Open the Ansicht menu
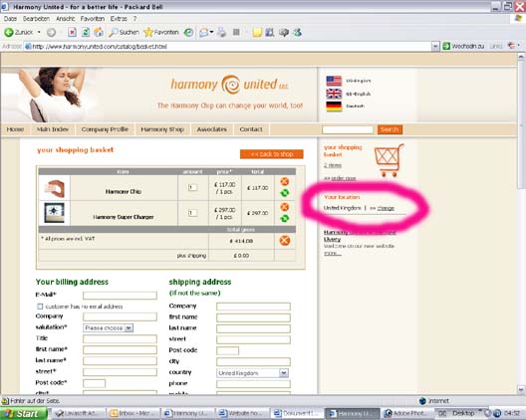The image size is (526, 420). (66, 19)
